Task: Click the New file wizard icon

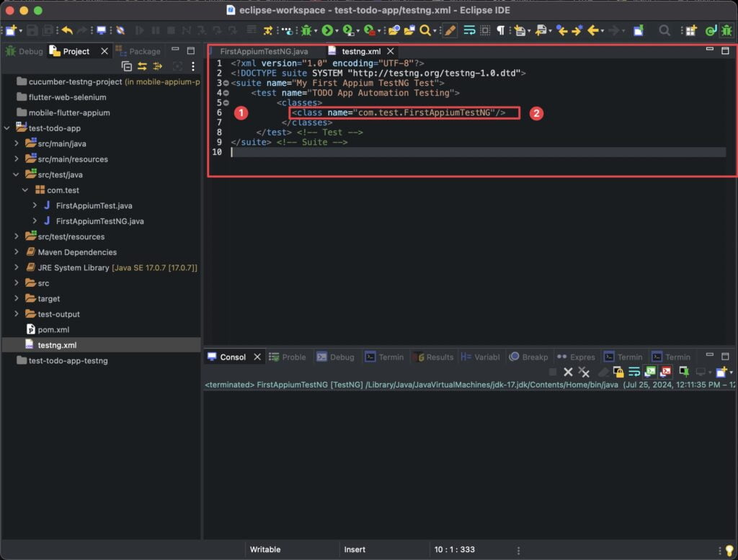Action: point(11,30)
